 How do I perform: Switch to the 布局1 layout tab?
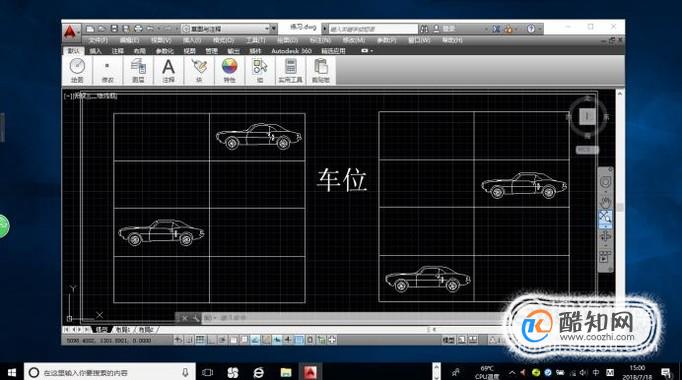(x=123, y=330)
